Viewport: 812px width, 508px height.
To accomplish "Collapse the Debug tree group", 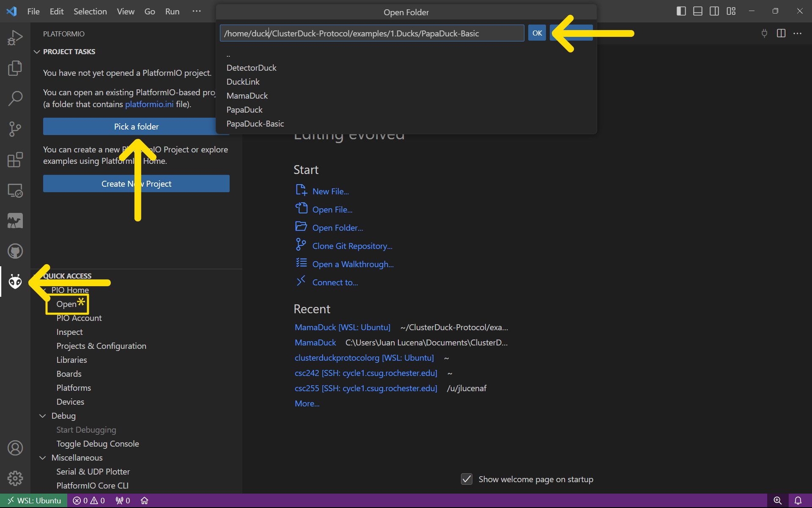I will click(x=43, y=416).
